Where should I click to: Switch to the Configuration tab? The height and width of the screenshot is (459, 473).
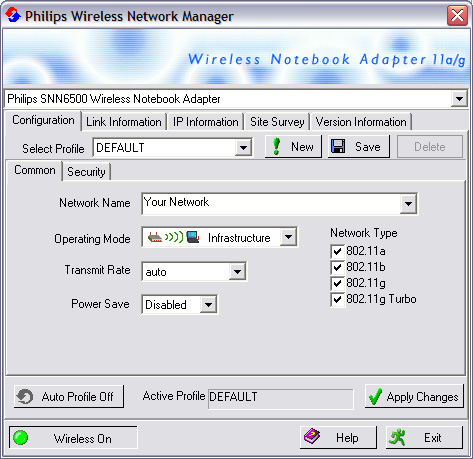(43, 120)
